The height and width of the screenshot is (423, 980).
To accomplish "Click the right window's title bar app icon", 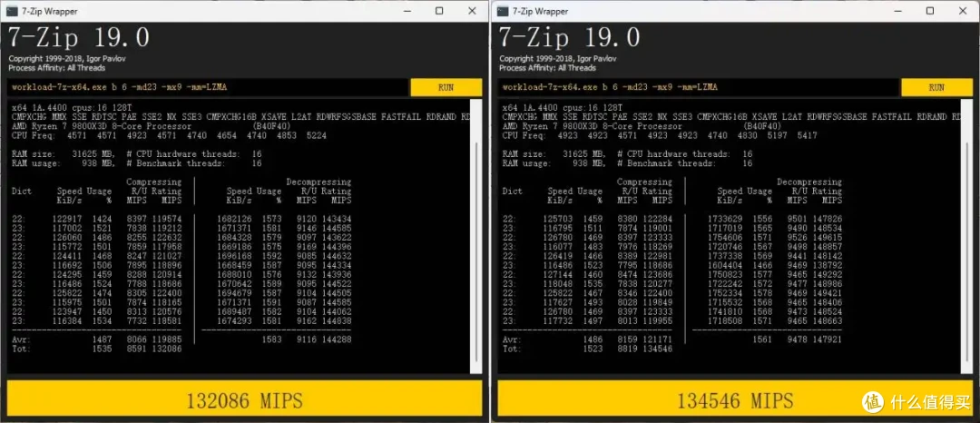I will click(x=503, y=11).
